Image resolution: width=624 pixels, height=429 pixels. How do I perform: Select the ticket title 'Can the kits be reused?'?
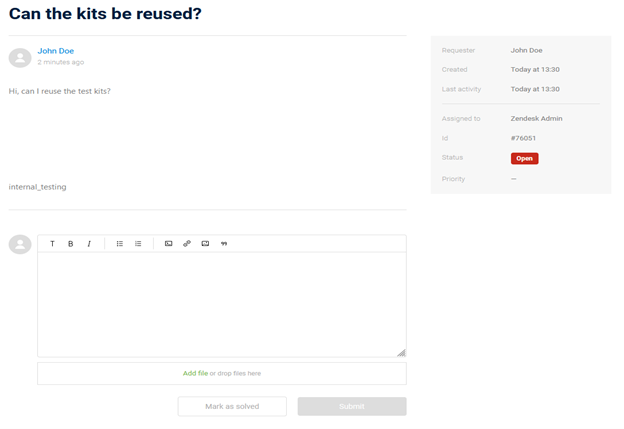point(105,14)
